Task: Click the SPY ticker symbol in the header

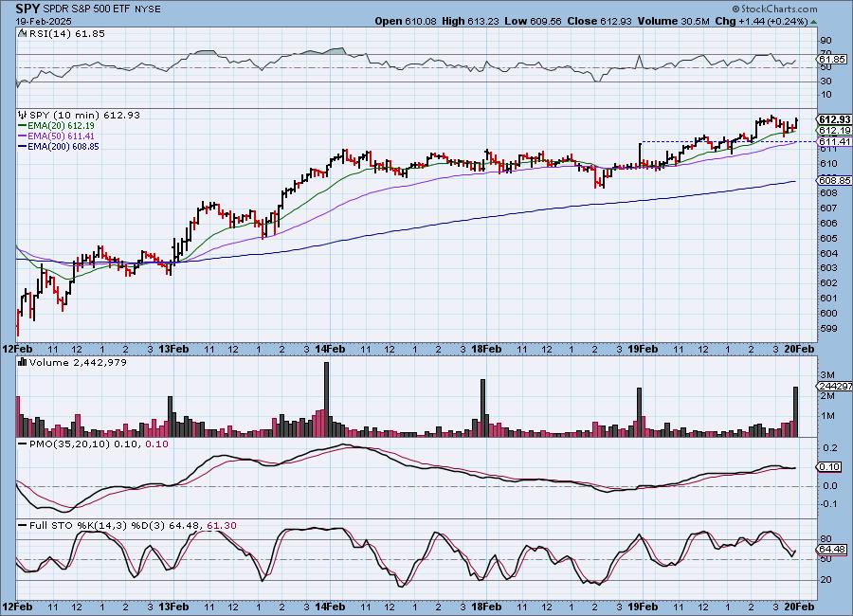Action: point(27,9)
